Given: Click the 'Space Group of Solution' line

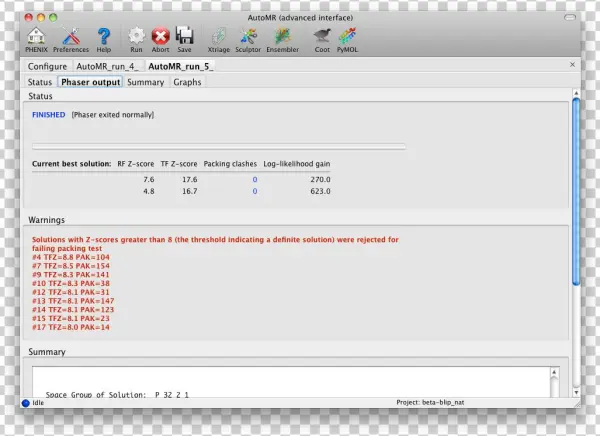Looking at the screenshot, I should (x=117, y=394).
